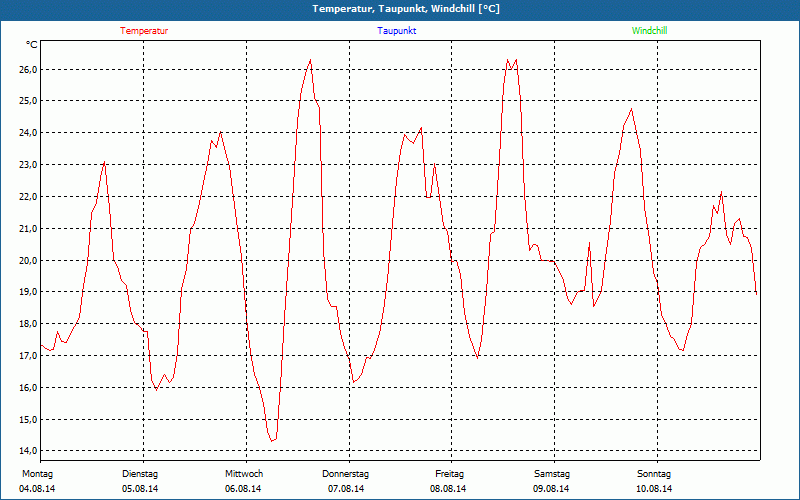Click the Dienstag day label

pos(140,474)
